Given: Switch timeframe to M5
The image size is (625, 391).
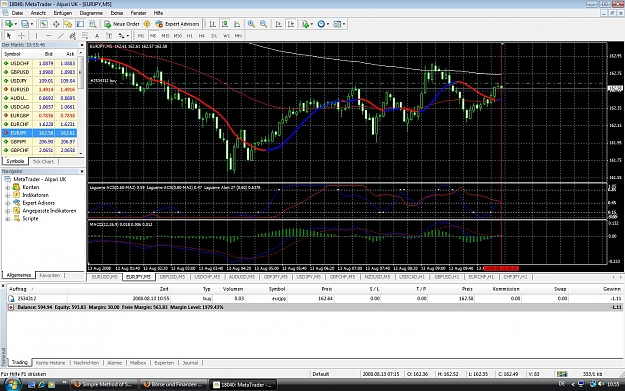Looking at the screenshot, I should [153, 36].
